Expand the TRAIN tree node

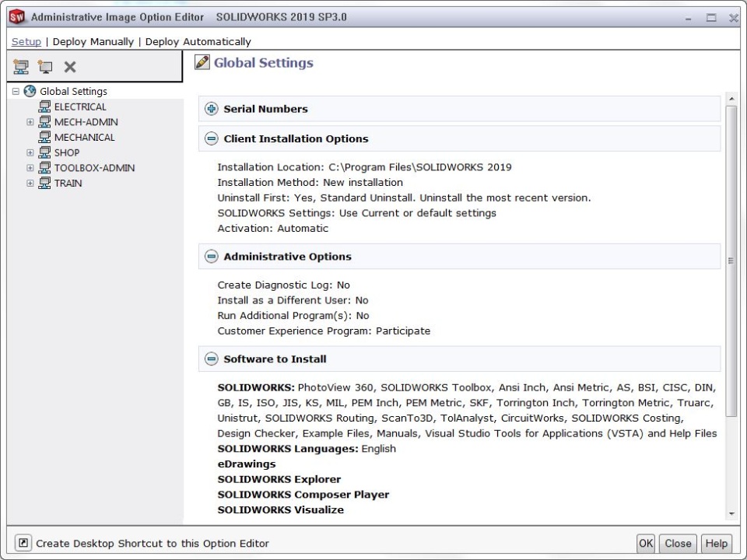tap(30, 183)
